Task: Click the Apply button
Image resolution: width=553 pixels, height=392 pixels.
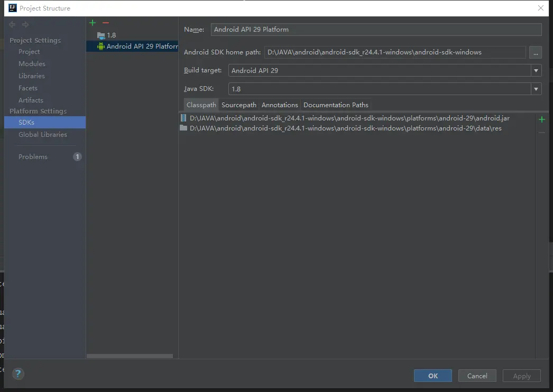Action: tap(522, 376)
